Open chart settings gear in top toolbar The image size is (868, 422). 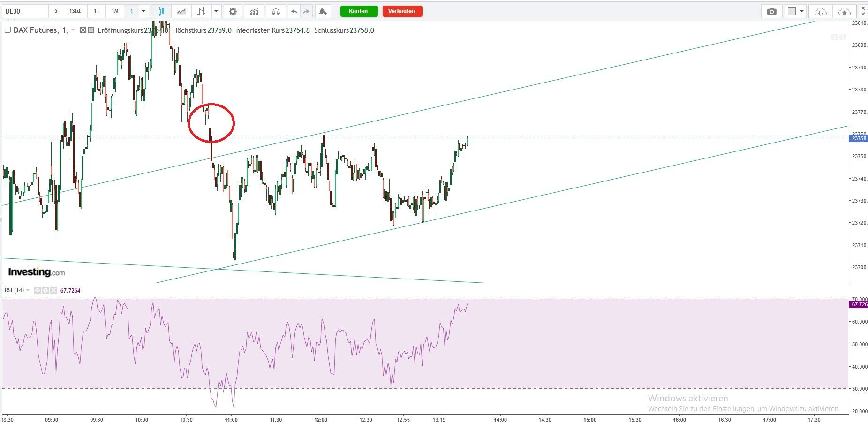[233, 11]
